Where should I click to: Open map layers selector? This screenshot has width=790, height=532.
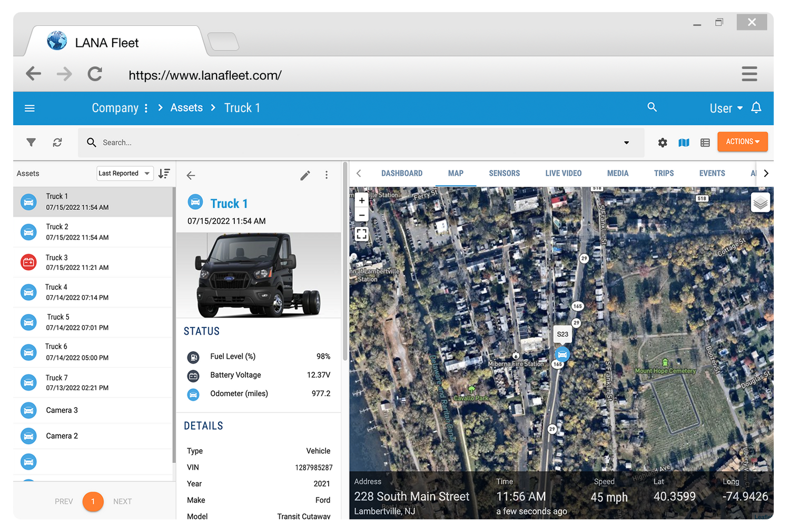(760, 202)
